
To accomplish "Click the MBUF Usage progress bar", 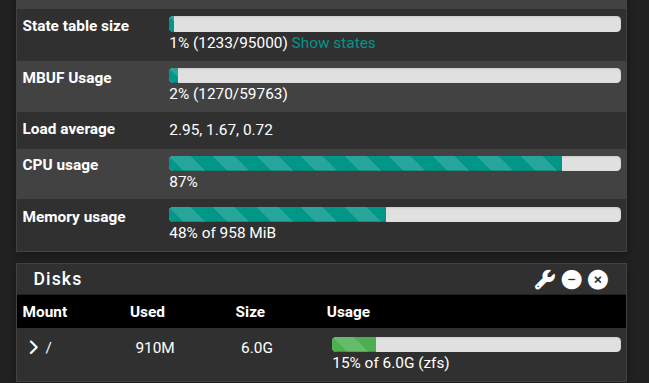I will (x=395, y=75).
